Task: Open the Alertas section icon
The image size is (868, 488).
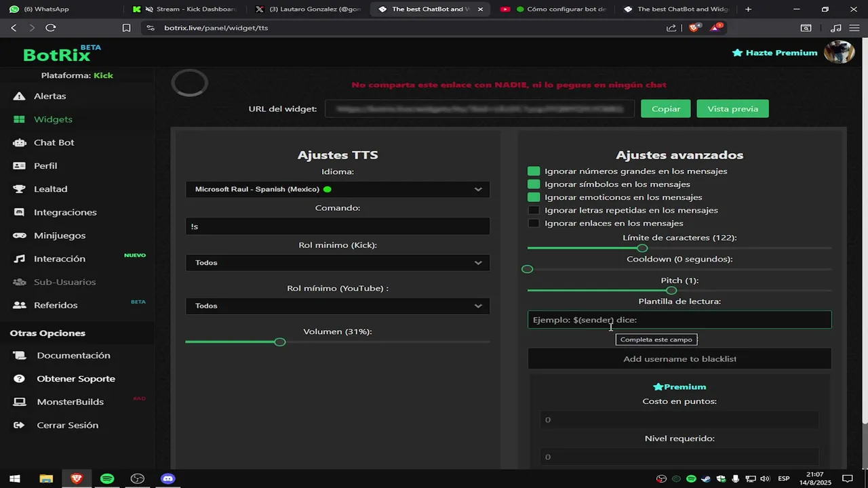Action: point(19,96)
